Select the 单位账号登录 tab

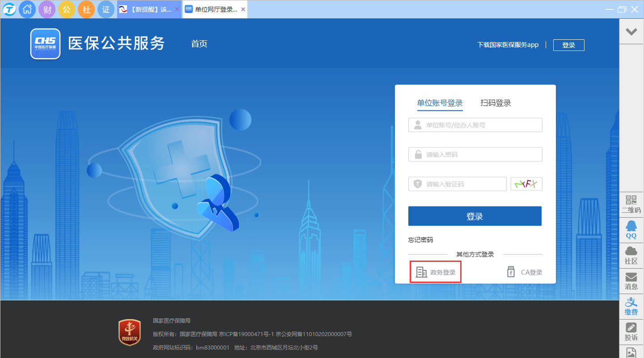[x=440, y=103]
